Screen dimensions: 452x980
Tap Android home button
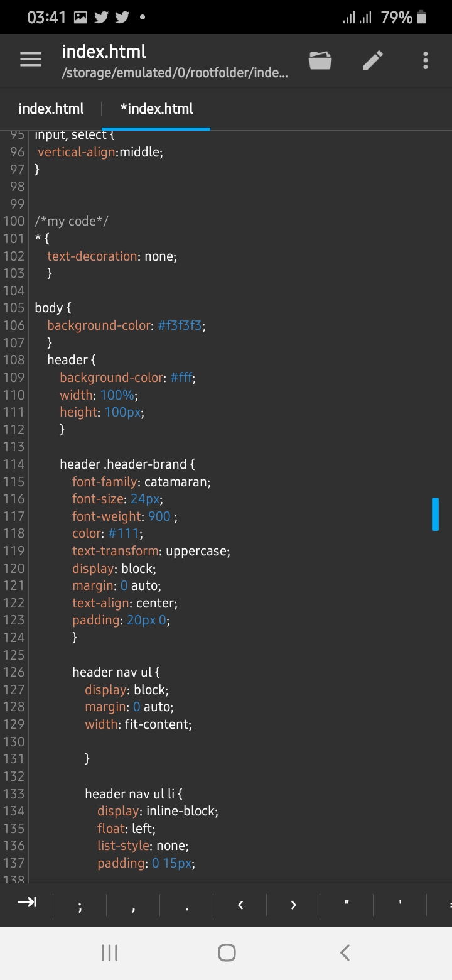pyautogui.click(x=227, y=953)
